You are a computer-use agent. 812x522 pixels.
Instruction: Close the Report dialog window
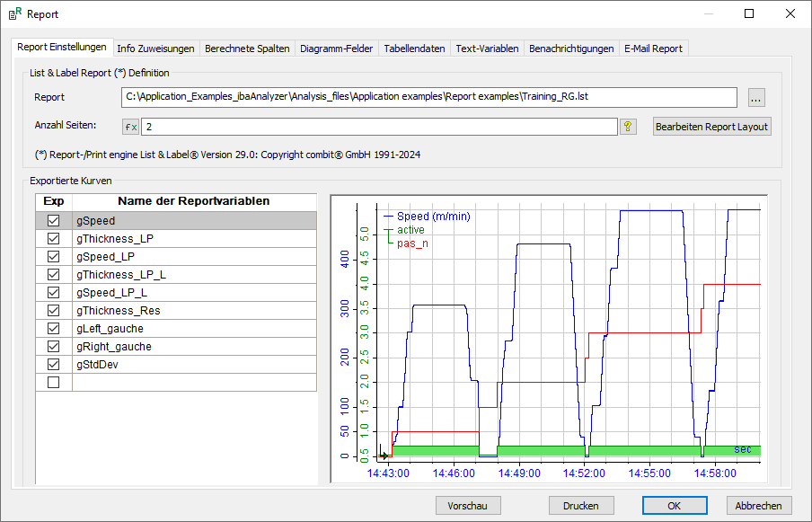coord(790,14)
